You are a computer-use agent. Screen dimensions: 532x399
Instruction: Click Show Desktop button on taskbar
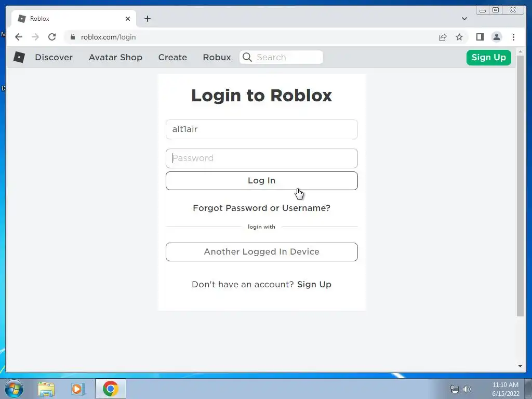pos(528,389)
